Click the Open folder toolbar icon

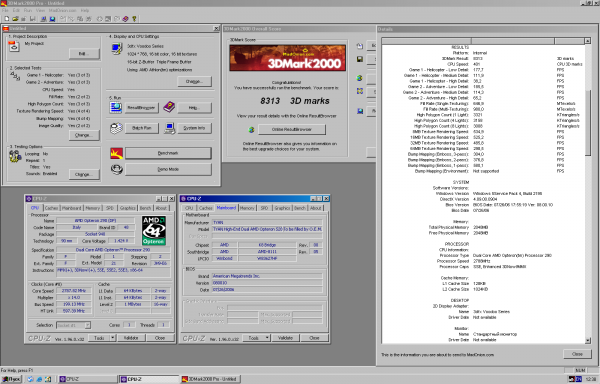pyautogui.click(x=15, y=19)
